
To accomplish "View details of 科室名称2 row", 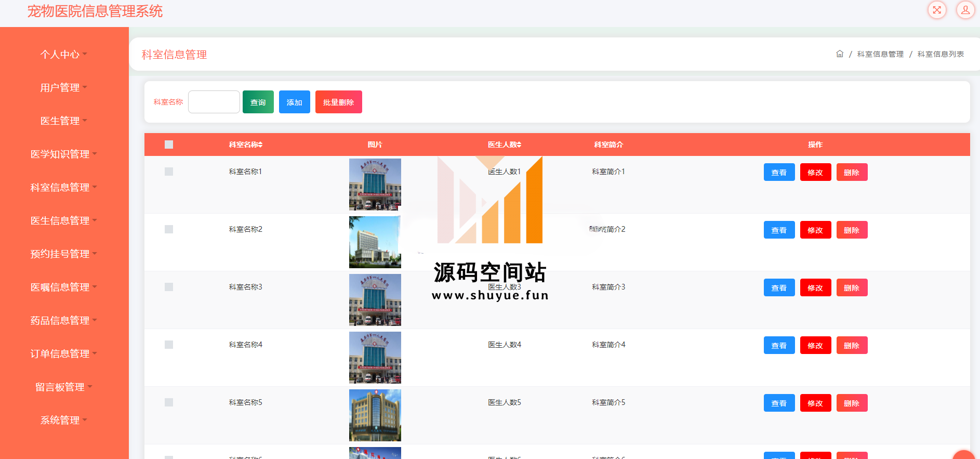I will [x=779, y=230].
